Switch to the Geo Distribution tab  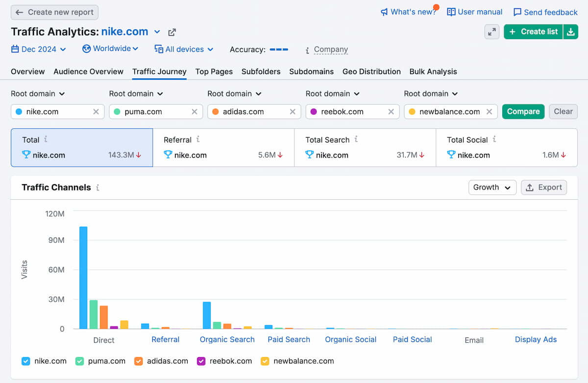tap(371, 72)
